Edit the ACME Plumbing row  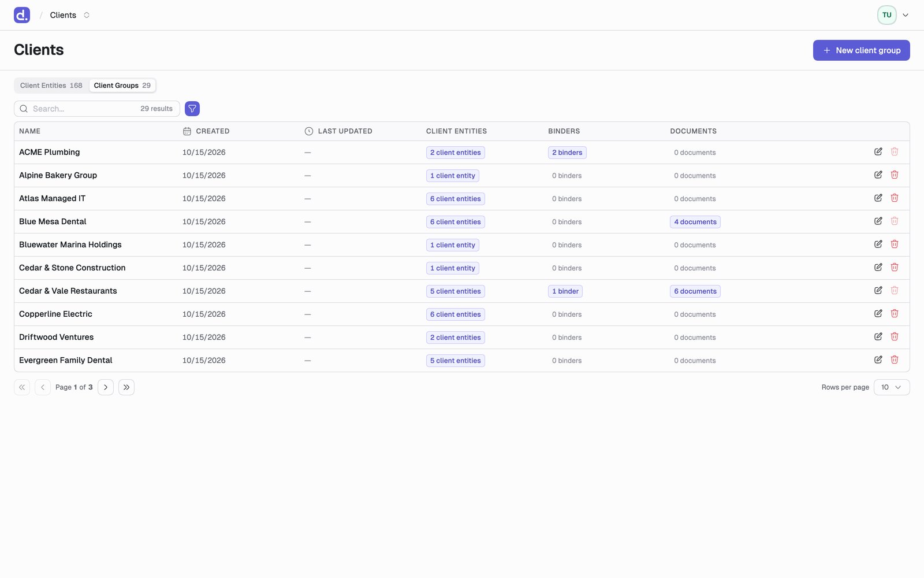[x=878, y=151]
